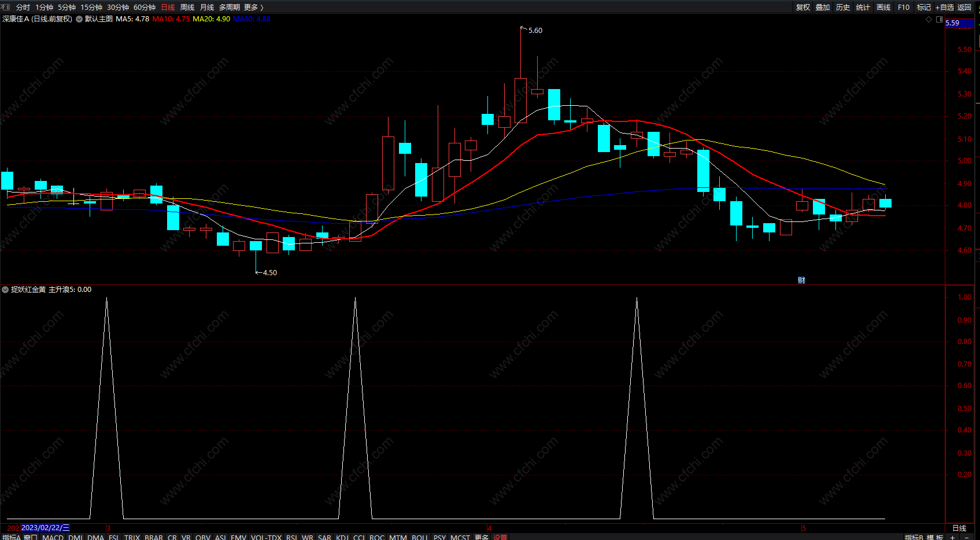The image size is (980, 540).
Task: Expand 更多 timeframe options at top
Action: [254, 7]
